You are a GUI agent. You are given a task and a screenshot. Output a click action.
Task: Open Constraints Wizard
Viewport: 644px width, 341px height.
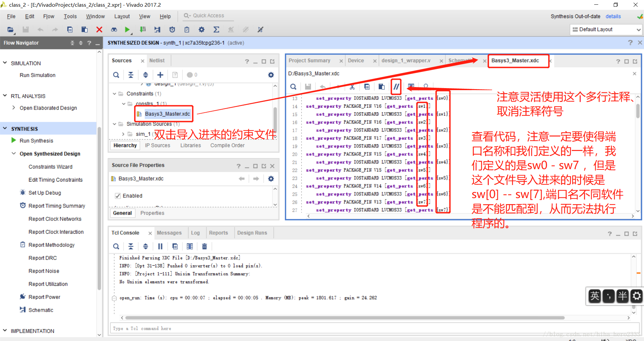pyautogui.click(x=50, y=167)
